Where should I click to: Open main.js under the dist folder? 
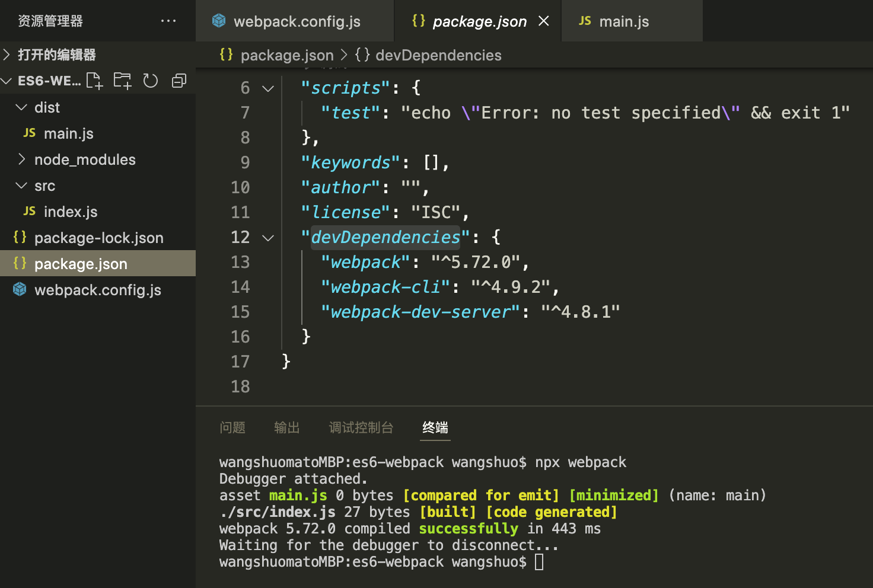point(98,133)
